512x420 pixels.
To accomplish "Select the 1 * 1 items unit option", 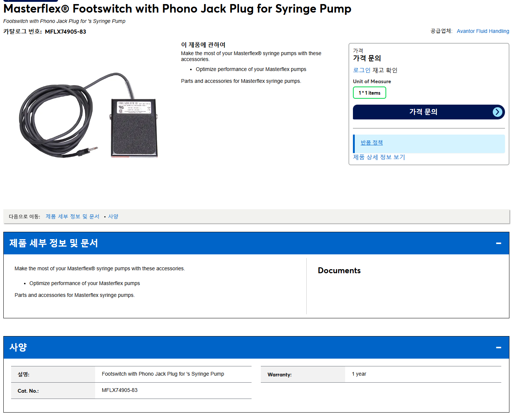I will click(x=369, y=93).
